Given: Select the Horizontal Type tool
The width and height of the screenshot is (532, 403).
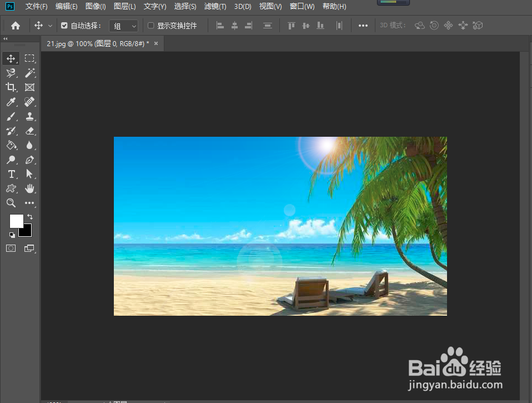Looking at the screenshot, I should [11, 174].
